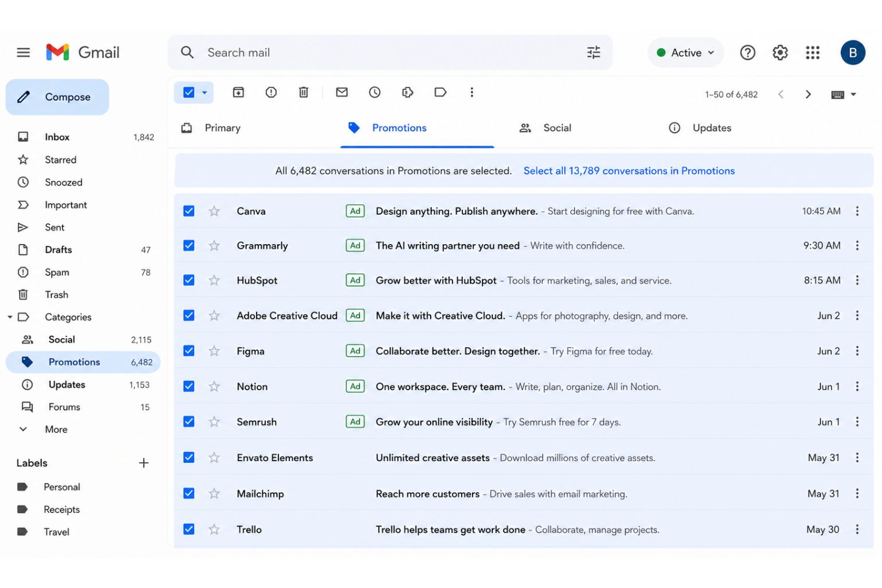Uncheck the Canva conversation checkbox
This screenshot has width=882, height=588.
coord(189,211)
